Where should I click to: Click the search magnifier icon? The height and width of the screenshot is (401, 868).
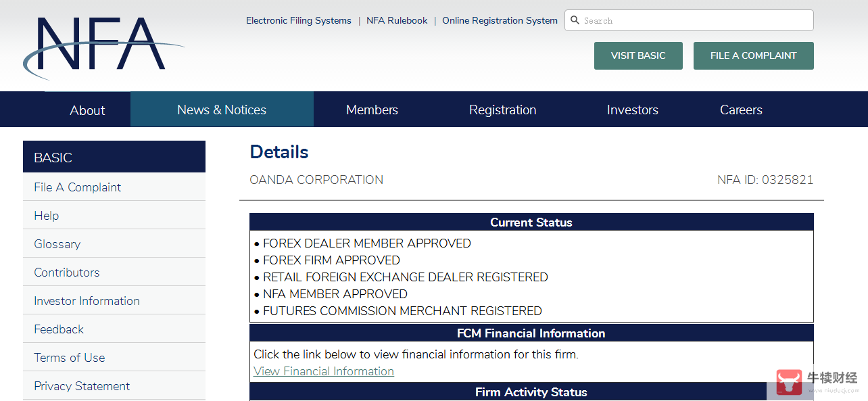tap(575, 20)
